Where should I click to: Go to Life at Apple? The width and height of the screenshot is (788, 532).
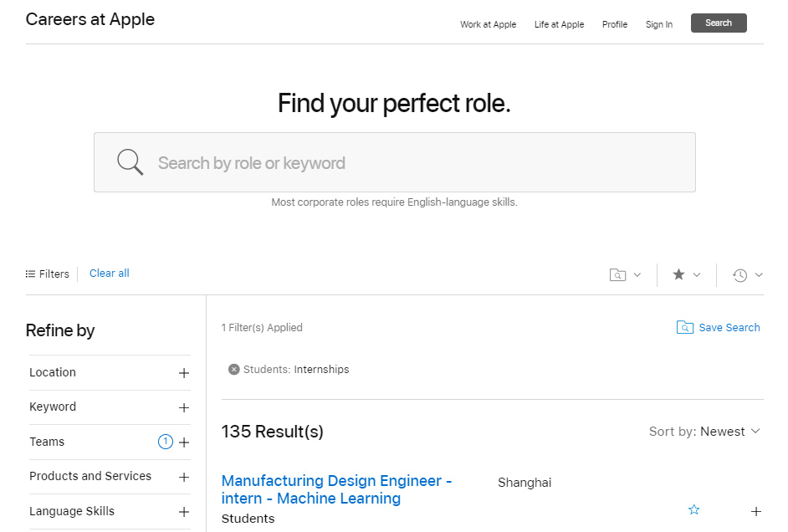(x=559, y=24)
